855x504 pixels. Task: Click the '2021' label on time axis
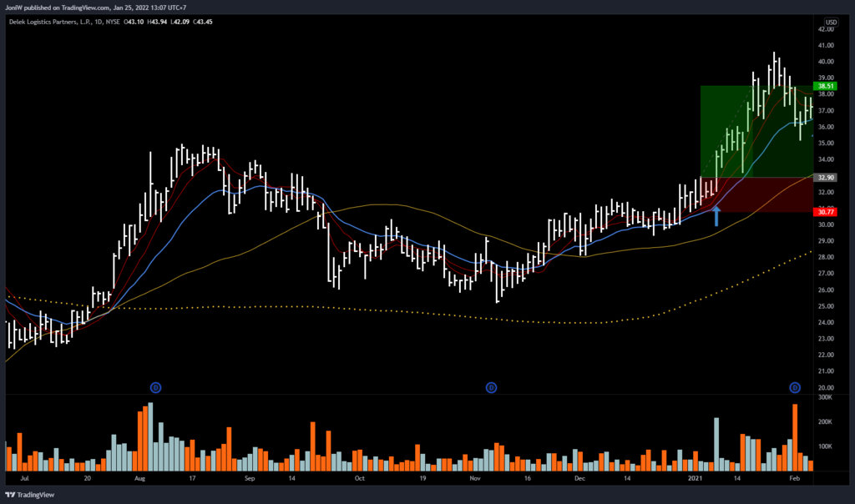[695, 480]
